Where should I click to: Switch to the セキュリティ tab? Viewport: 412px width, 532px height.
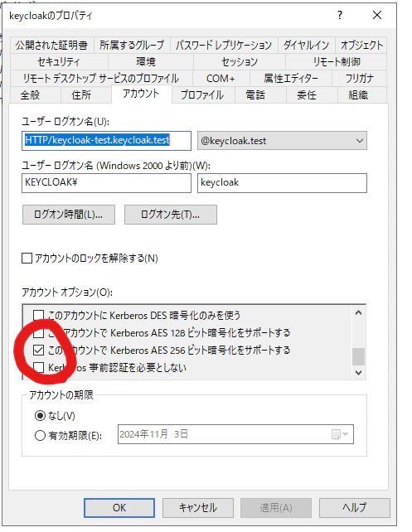point(59,62)
